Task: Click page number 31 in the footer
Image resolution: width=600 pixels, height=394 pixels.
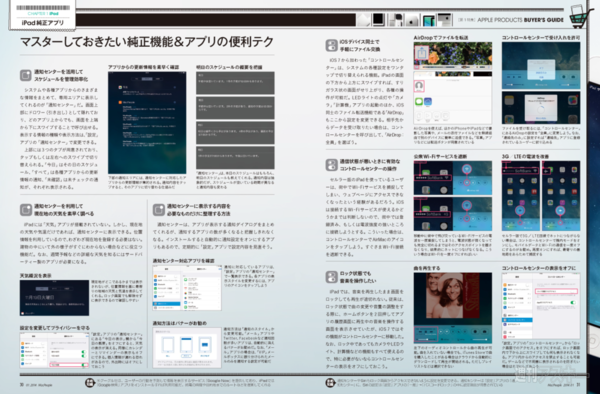Action: pyautogui.click(x=578, y=385)
